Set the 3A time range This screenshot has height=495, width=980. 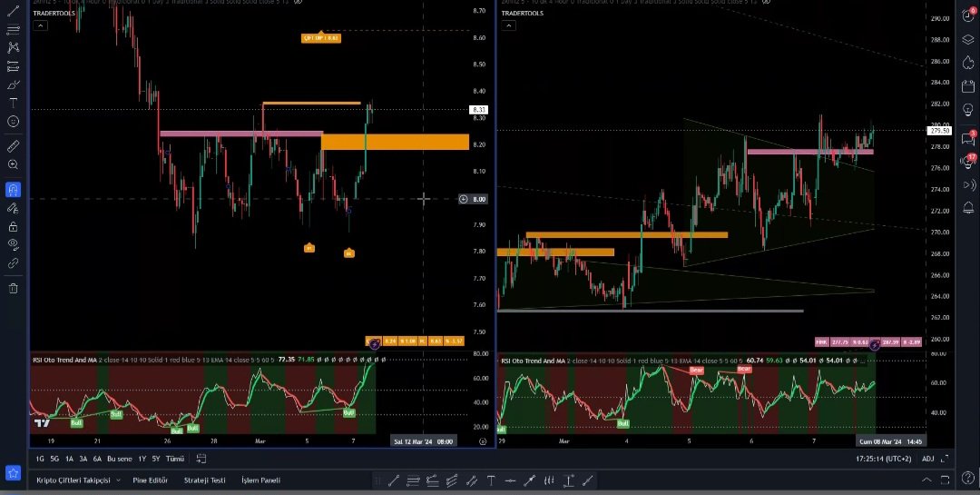click(83, 459)
